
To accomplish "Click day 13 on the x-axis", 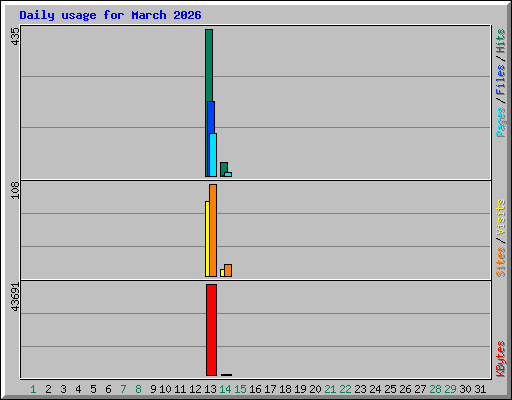I will click(x=210, y=389).
